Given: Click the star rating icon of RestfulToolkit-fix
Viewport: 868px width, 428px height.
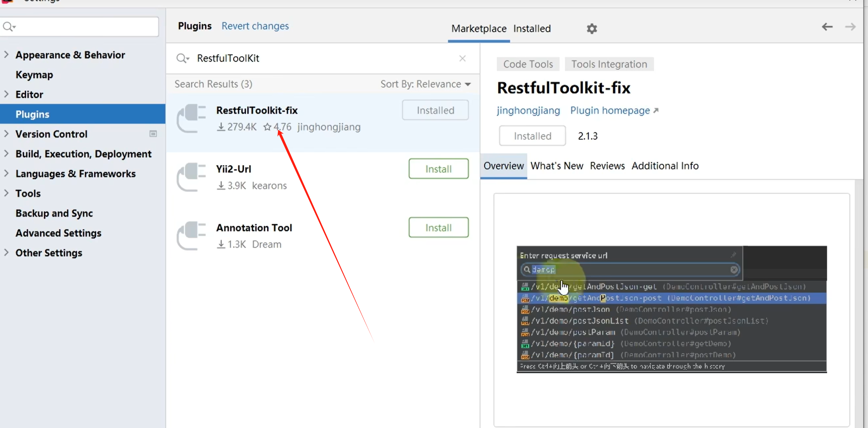Looking at the screenshot, I should click(x=267, y=127).
